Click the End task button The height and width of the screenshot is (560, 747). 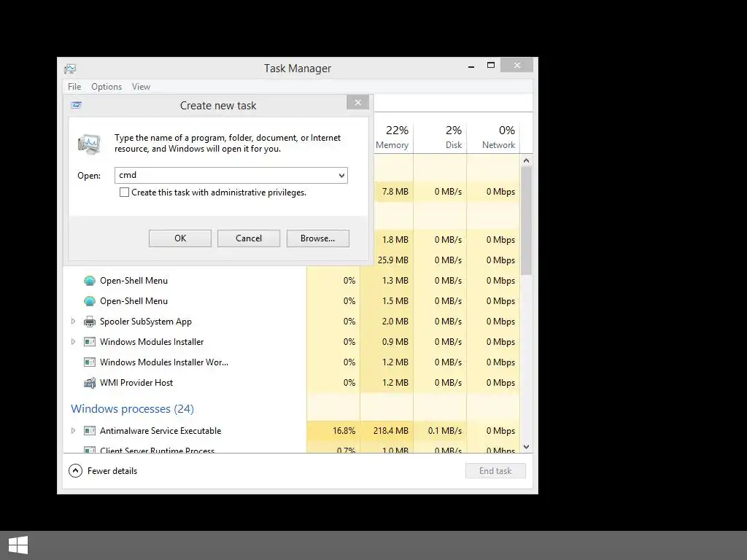[x=495, y=471]
